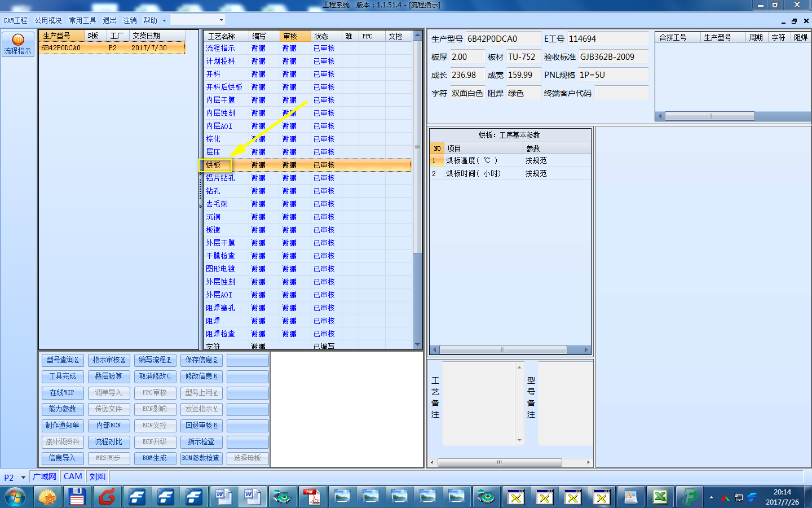Open the document A icon in the taskbar

(x=631, y=497)
